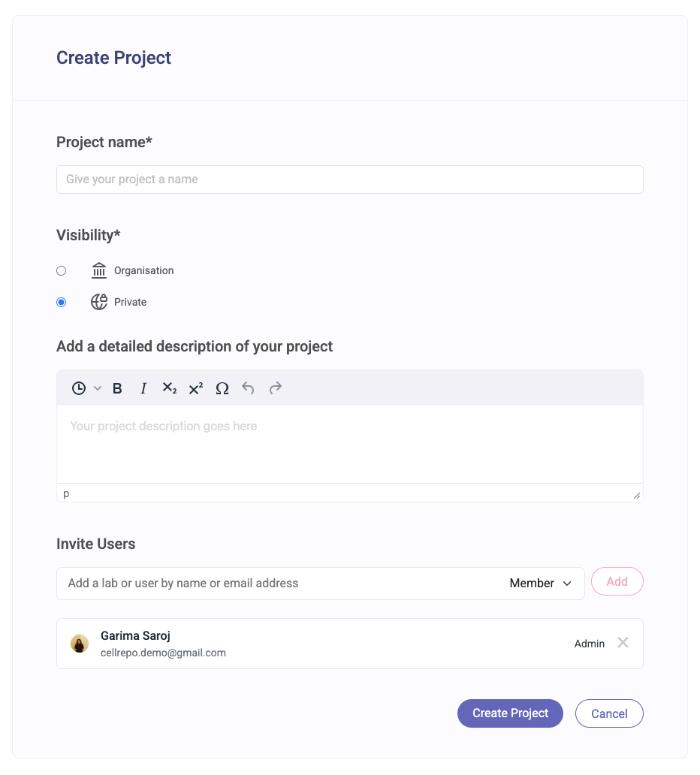Collapse the Member role selector chevron
The width and height of the screenshot is (700, 775).
coord(567,583)
